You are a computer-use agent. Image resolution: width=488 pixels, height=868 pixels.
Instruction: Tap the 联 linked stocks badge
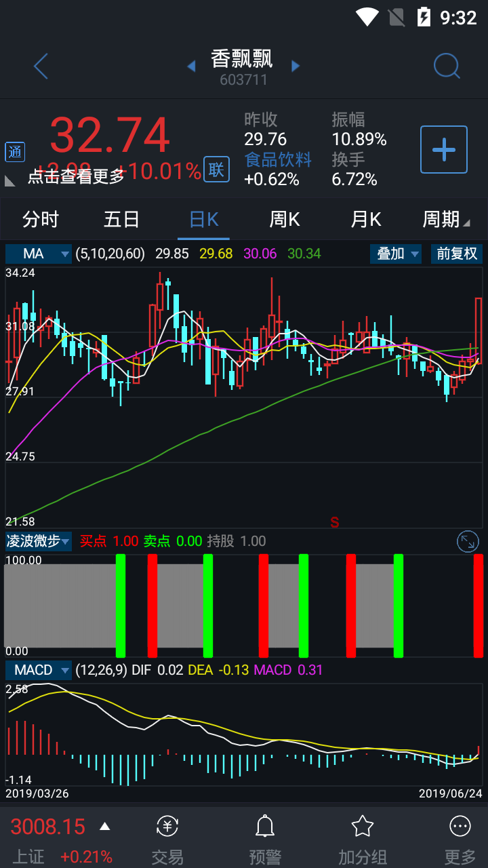point(216,170)
